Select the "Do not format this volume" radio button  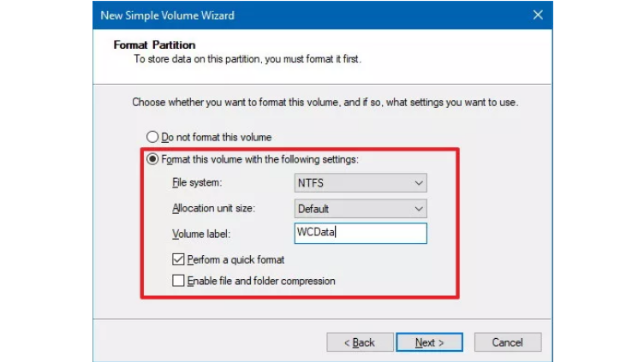(x=153, y=137)
